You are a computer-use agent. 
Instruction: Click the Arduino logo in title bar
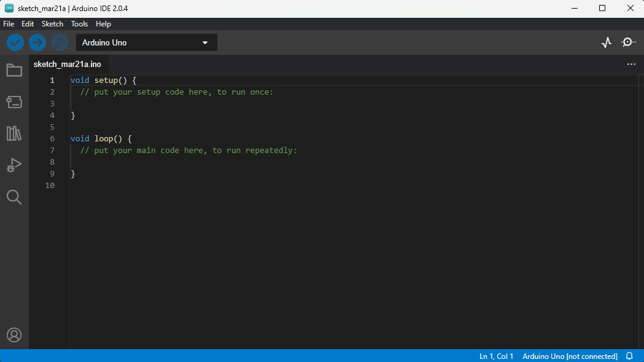(9, 8)
